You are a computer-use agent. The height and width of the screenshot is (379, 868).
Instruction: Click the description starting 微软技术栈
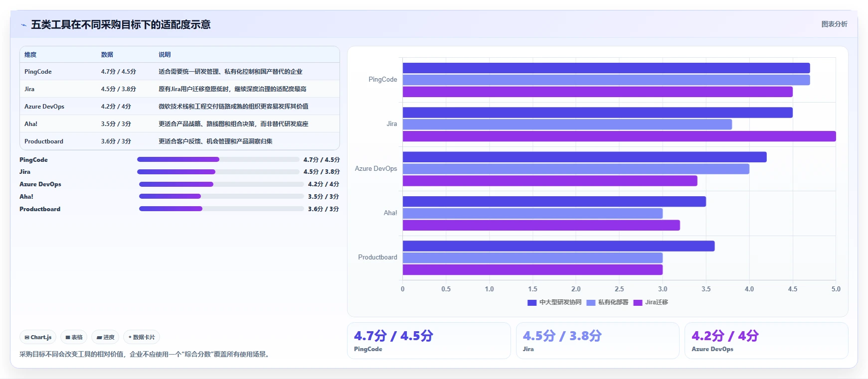(x=233, y=106)
